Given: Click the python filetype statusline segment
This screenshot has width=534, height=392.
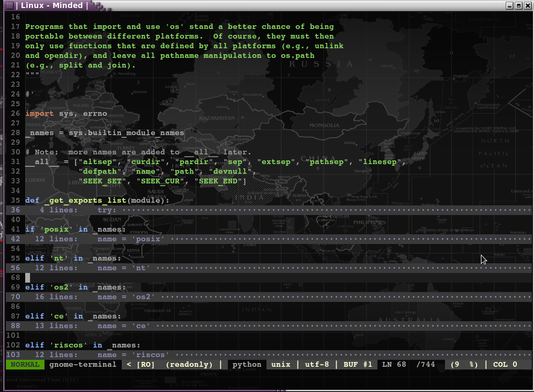Looking at the screenshot, I should click(x=247, y=365).
